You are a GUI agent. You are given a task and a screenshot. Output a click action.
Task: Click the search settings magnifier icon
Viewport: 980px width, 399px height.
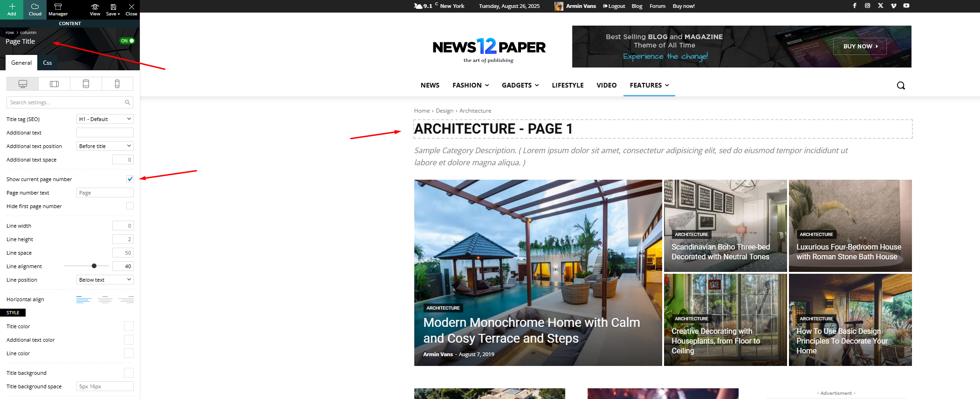[x=127, y=102]
